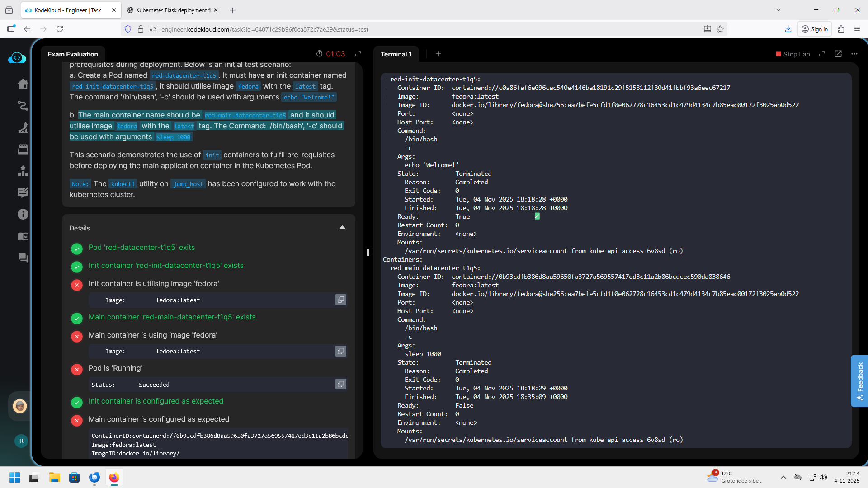Viewport: 868px width, 488px height.
Task: Open the browser tab list dropdown
Action: pos(778,10)
